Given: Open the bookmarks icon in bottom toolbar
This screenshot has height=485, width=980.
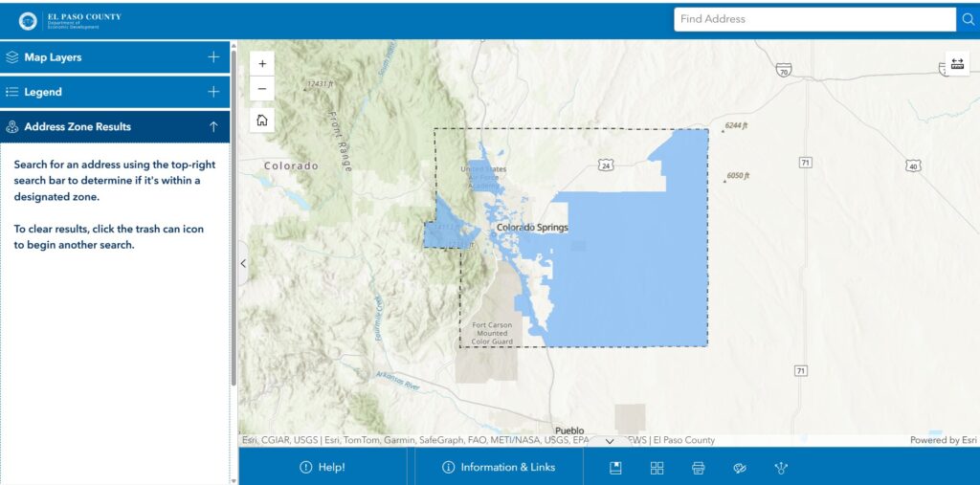Looking at the screenshot, I should pos(616,468).
